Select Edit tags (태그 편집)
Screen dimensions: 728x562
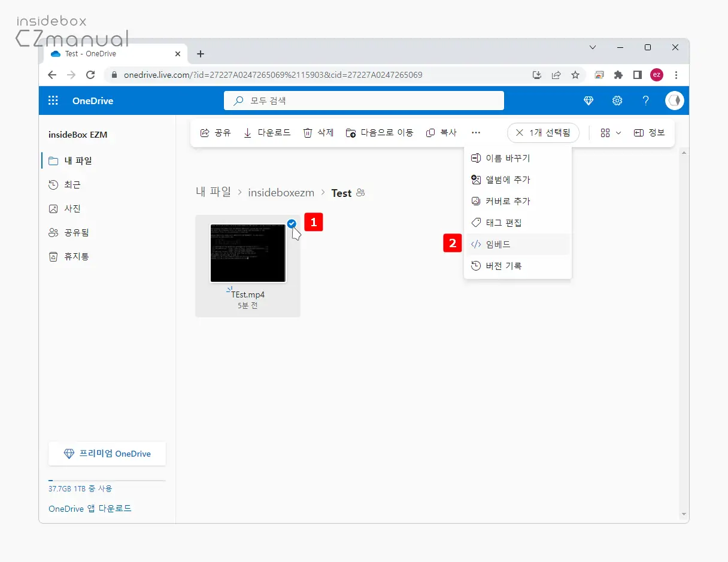coord(518,223)
